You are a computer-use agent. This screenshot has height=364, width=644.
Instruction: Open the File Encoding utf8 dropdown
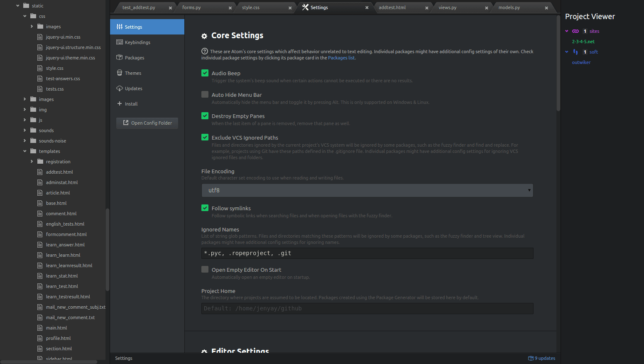coord(367,190)
